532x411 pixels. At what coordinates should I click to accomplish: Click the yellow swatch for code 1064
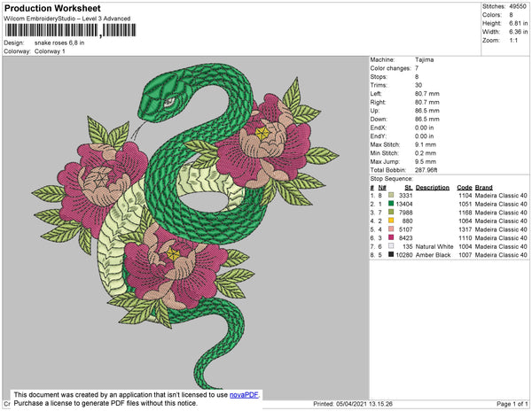[391, 221]
